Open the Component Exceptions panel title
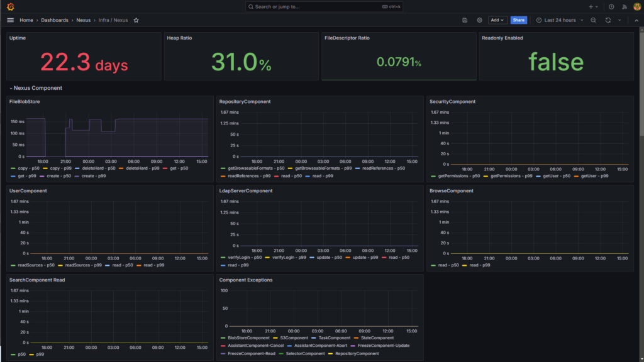Image resolution: width=644 pixels, height=362 pixels. (246, 280)
